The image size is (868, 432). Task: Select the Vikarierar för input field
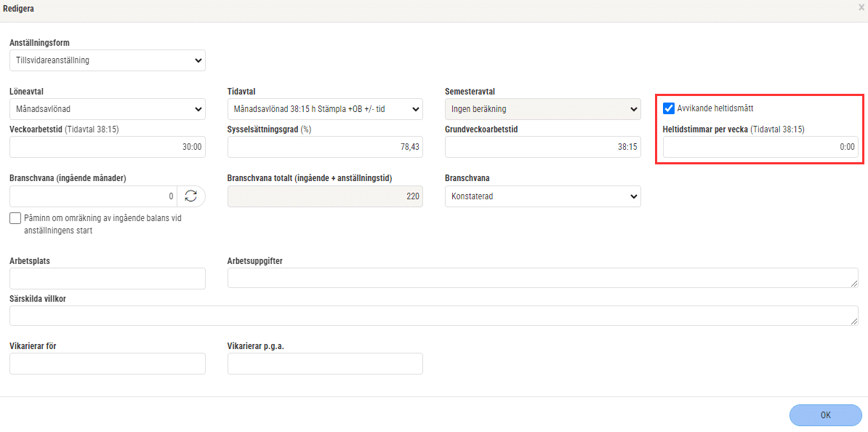click(x=108, y=364)
